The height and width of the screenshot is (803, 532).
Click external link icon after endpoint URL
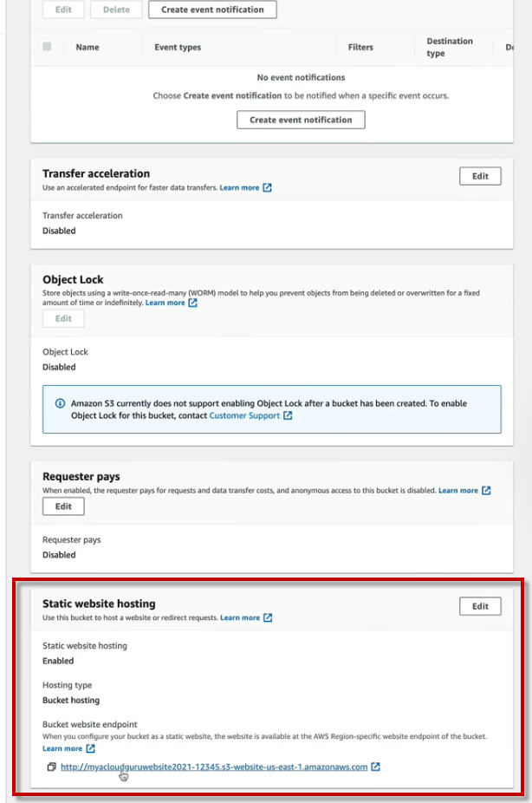[x=375, y=767]
